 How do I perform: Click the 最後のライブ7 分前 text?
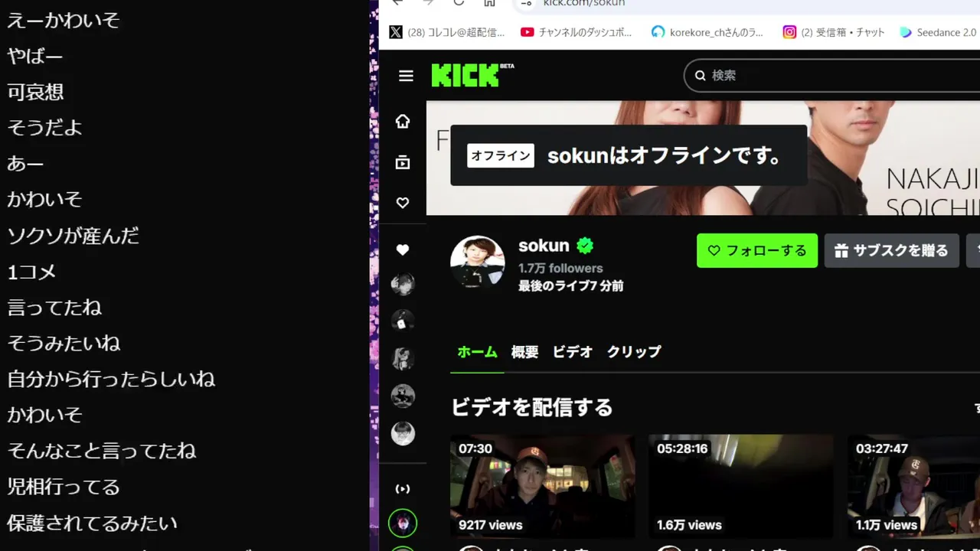click(571, 286)
